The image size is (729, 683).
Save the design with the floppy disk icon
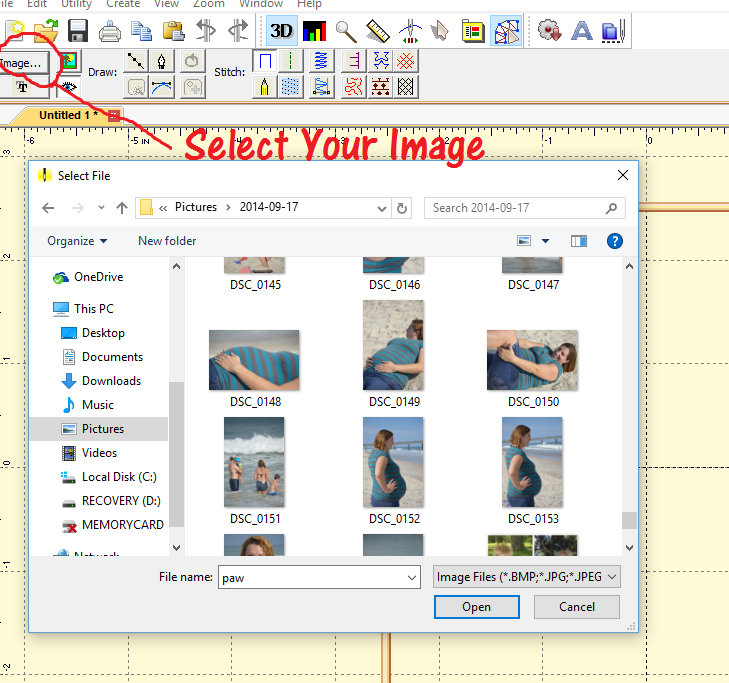point(78,31)
